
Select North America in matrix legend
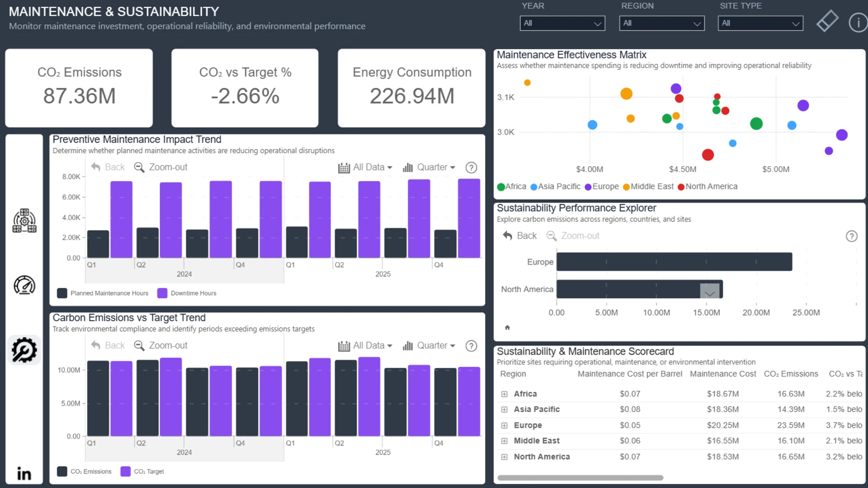[708, 187]
